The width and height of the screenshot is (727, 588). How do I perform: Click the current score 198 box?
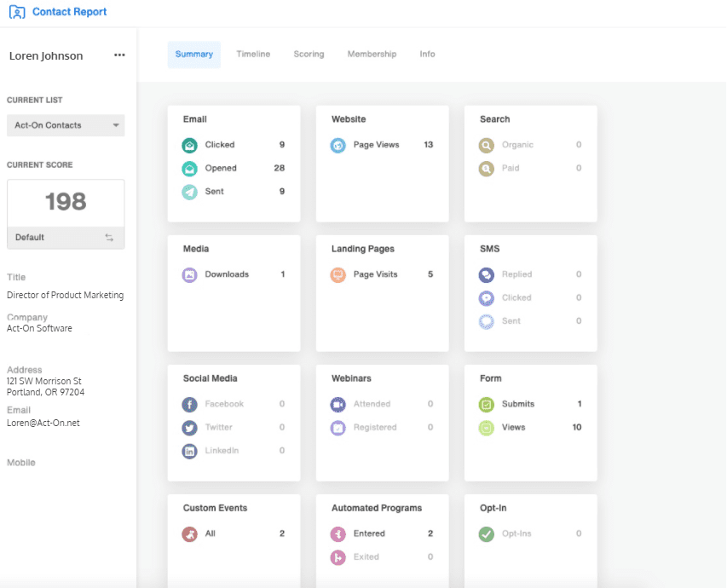pyautogui.click(x=66, y=202)
